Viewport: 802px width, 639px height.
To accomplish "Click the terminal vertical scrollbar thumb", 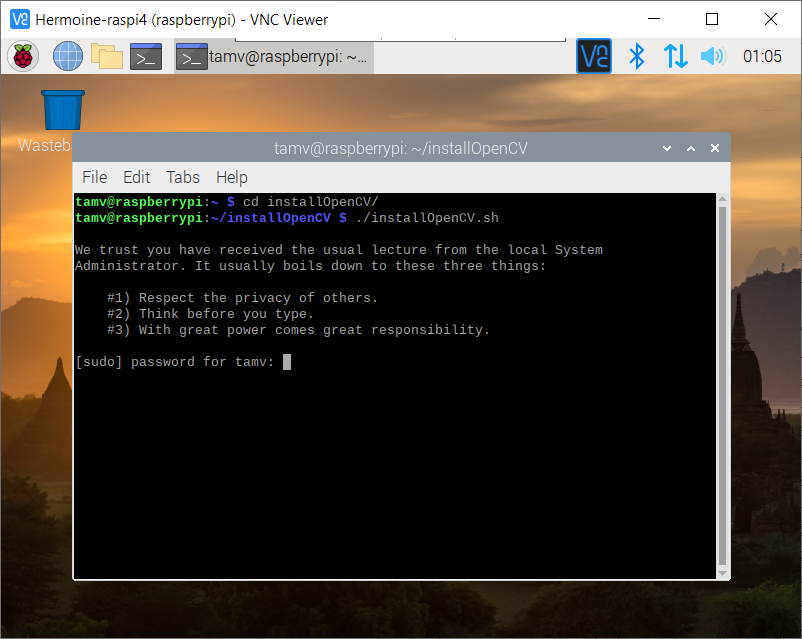I will tap(723, 386).
